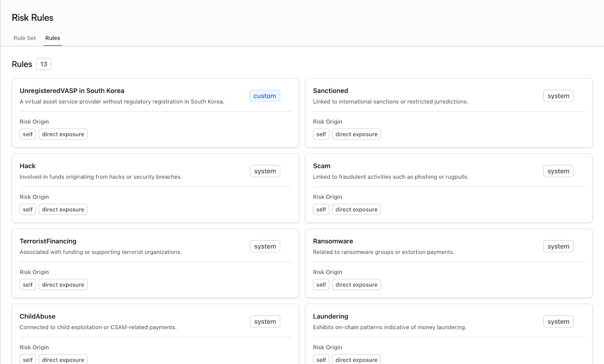Open the Scam rule title
The width and height of the screenshot is (604, 364).
[321, 166]
